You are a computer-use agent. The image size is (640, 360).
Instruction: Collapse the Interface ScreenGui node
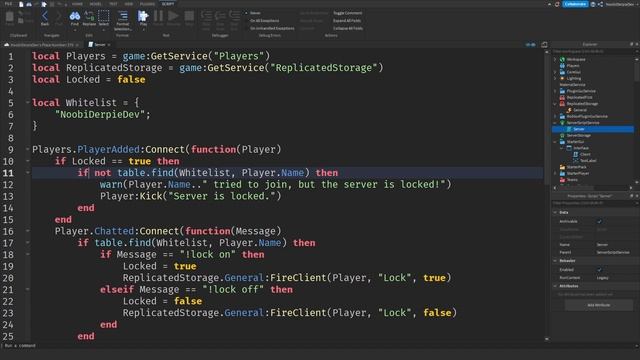[562, 148]
